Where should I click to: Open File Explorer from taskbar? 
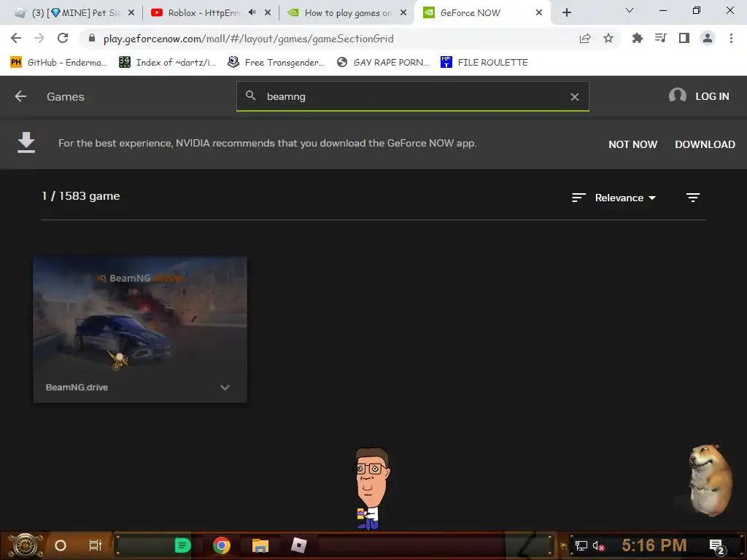(260, 545)
